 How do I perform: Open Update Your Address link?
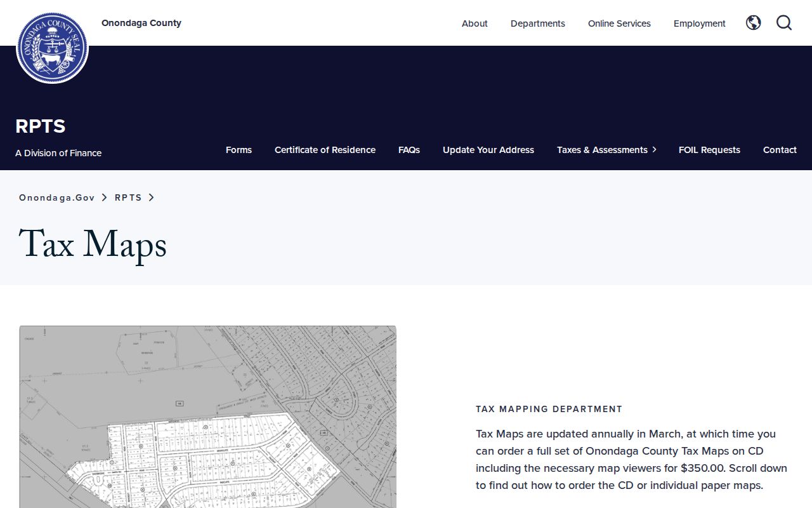point(488,150)
